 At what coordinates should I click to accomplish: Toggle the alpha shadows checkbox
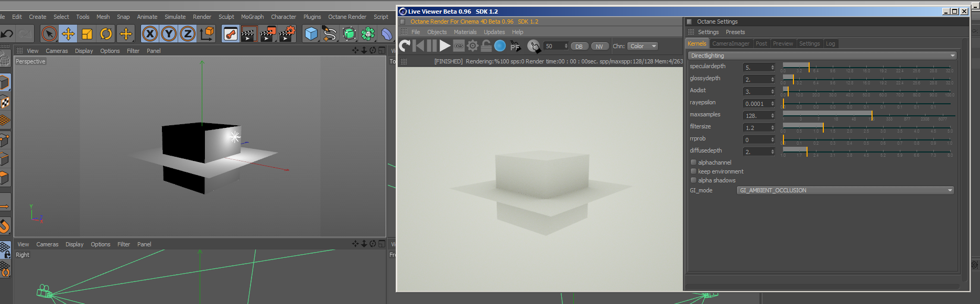693,180
